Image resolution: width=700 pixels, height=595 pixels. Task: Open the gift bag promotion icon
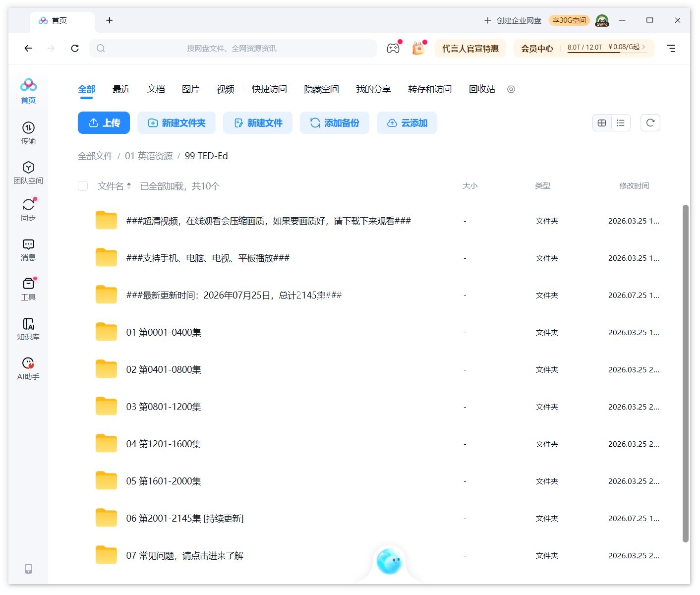pos(419,48)
